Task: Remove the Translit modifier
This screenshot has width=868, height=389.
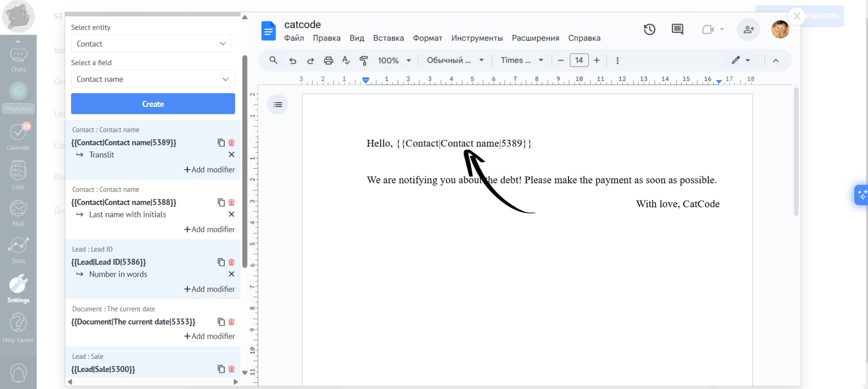Action: 231,155
